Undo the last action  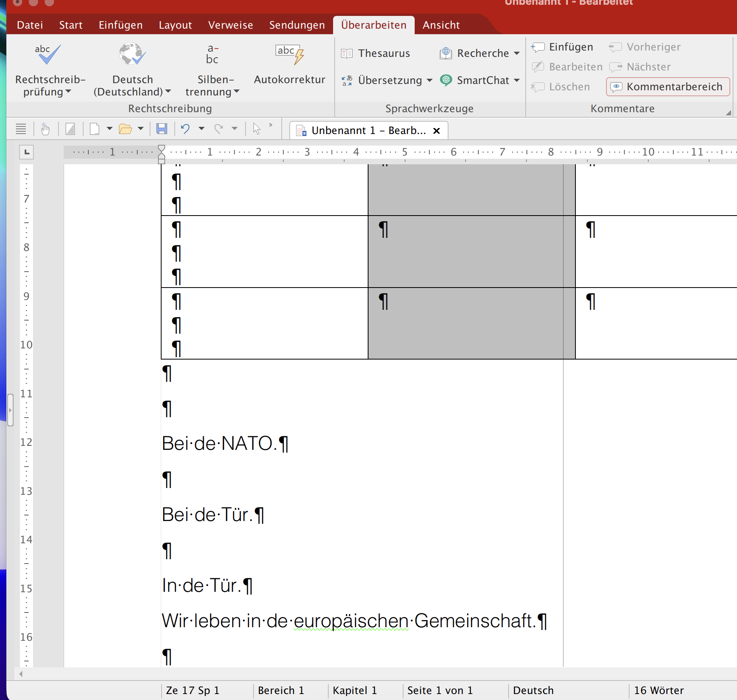pyautogui.click(x=185, y=128)
